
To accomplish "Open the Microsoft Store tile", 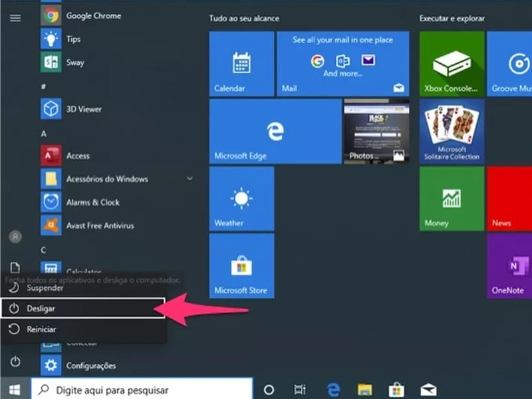I will (x=241, y=265).
